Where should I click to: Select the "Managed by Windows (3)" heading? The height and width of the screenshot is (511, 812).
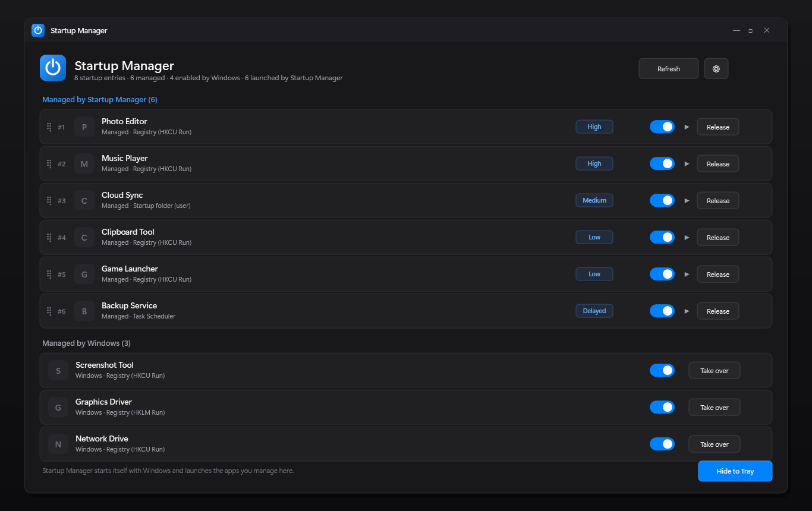click(87, 343)
